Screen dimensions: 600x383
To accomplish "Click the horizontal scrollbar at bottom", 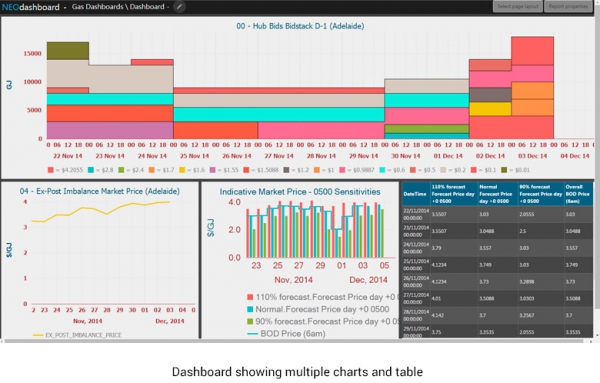I will point(294,341).
